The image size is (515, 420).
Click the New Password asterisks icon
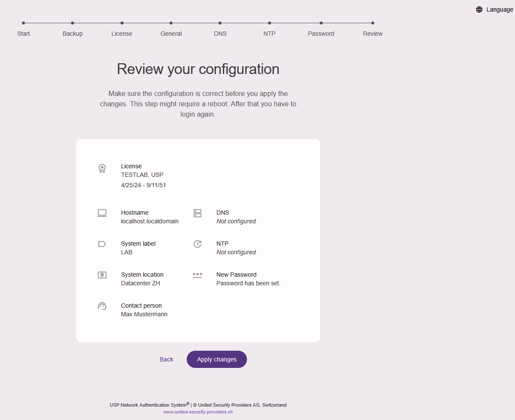197,275
